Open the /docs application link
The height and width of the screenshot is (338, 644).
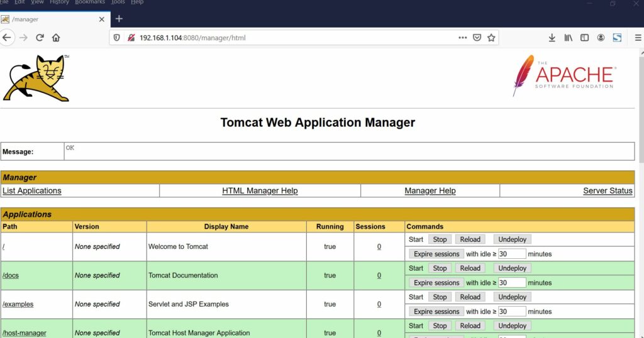coord(11,275)
